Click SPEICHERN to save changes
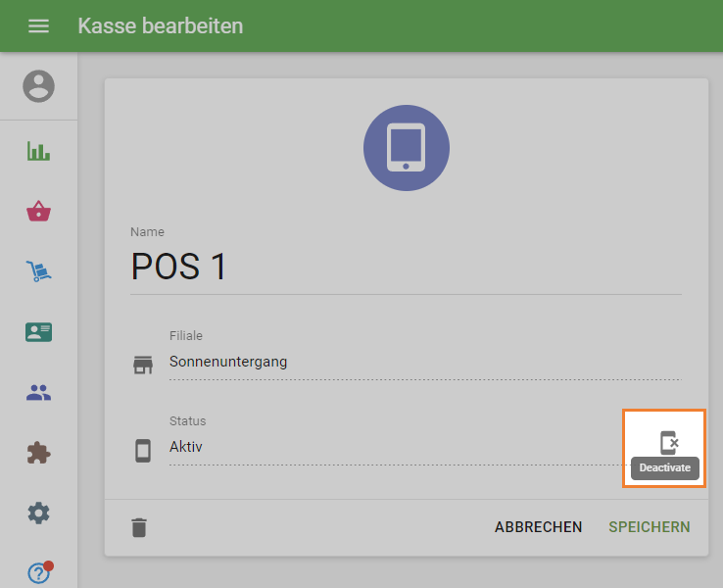 coord(649,527)
